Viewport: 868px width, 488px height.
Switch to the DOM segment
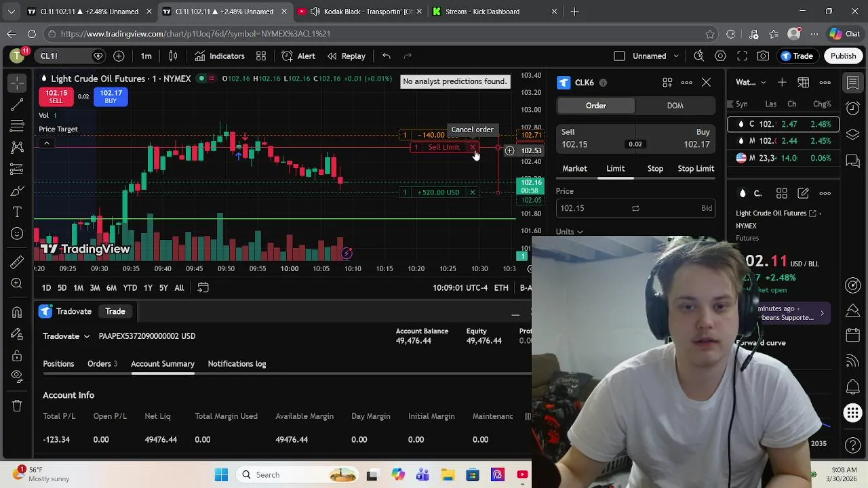pos(675,106)
